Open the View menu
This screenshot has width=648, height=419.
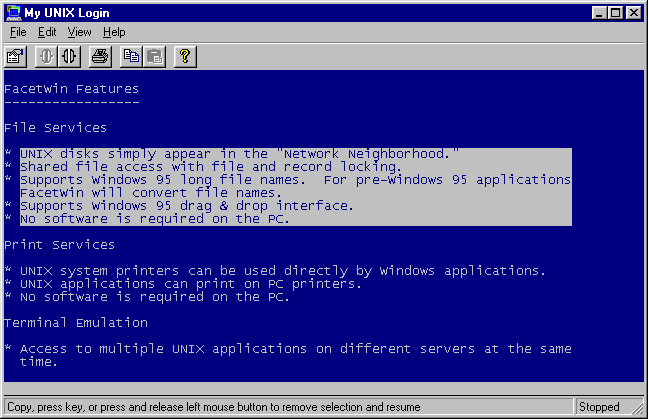point(79,32)
